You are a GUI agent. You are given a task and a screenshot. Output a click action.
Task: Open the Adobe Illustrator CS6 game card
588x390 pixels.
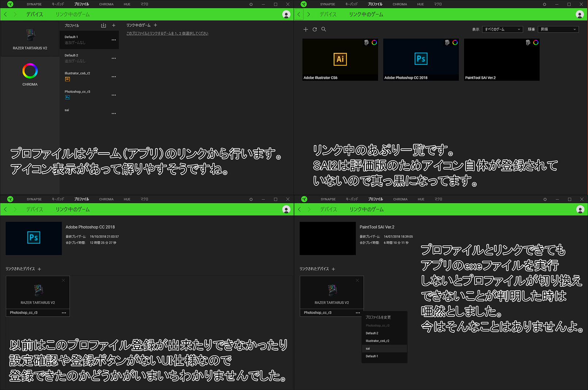(x=340, y=60)
